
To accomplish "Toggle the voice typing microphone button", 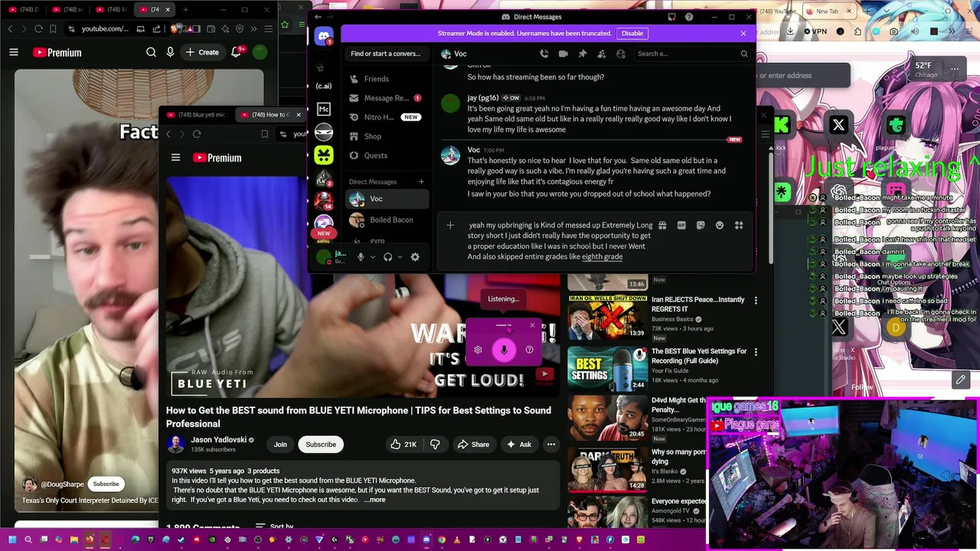I will [504, 350].
